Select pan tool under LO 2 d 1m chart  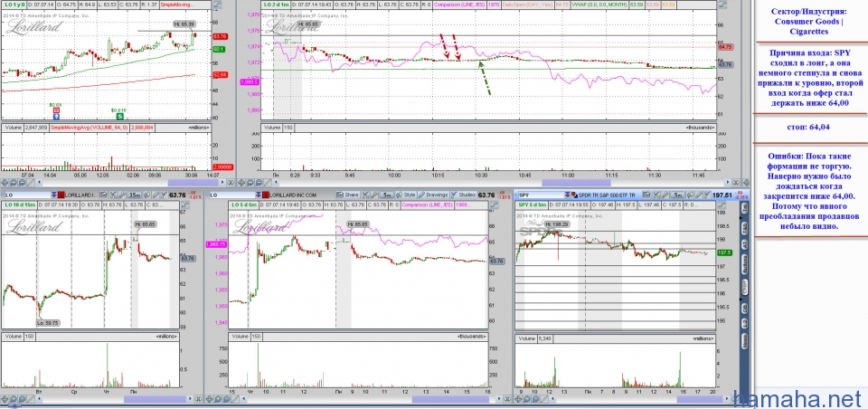pyautogui.click(x=241, y=183)
